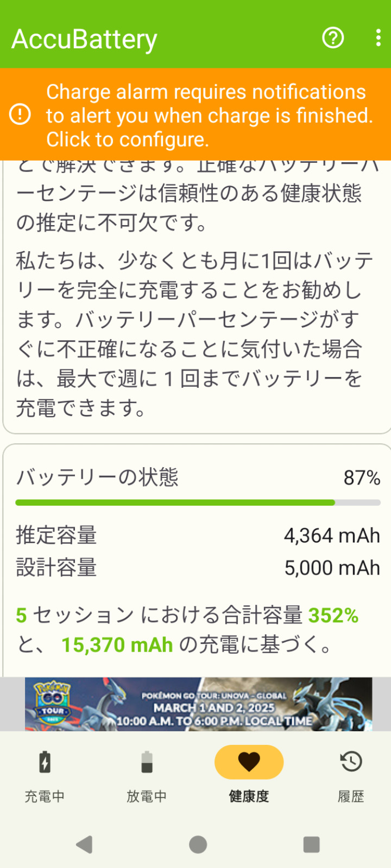
Task: Open the help question mark icon
Action: click(333, 38)
